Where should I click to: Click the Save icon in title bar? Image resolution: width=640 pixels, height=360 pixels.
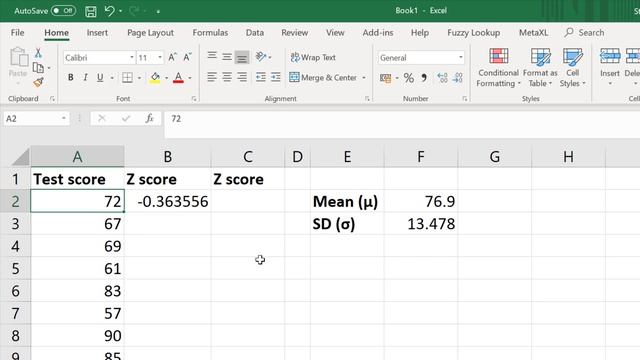pos(91,11)
